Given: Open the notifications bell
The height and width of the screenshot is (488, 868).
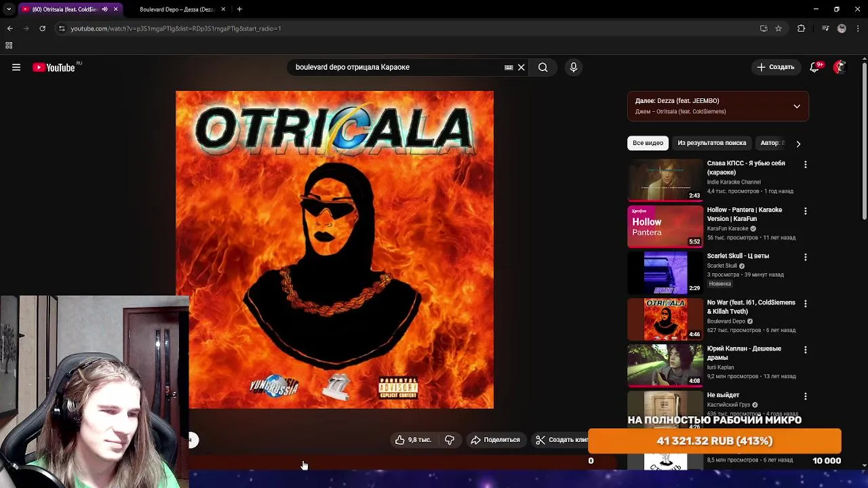Looking at the screenshot, I should [814, 67].
